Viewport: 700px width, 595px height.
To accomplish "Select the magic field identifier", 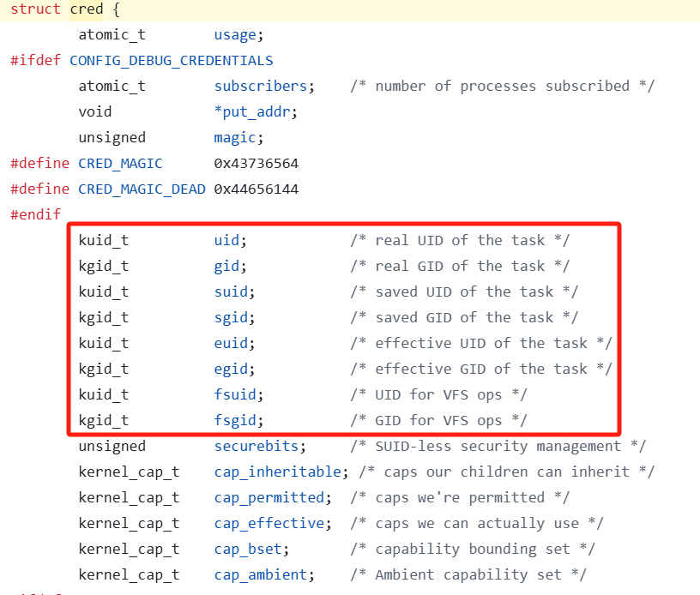I will click(235, 137).
